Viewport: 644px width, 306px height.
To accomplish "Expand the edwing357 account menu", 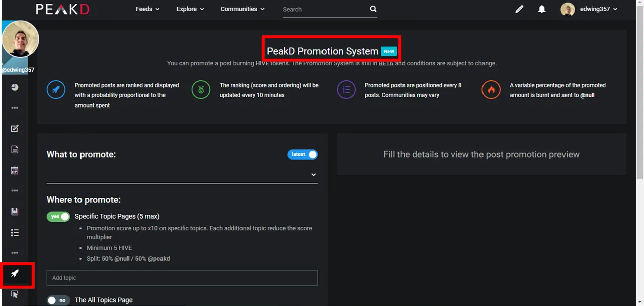I will click(598, 9).
